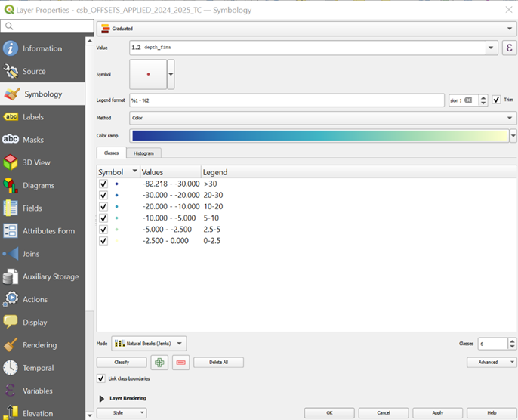This screenshot has width=518, height=420.
Task: Open the Labels section in sidebar
Action: [x=33, y=117]
